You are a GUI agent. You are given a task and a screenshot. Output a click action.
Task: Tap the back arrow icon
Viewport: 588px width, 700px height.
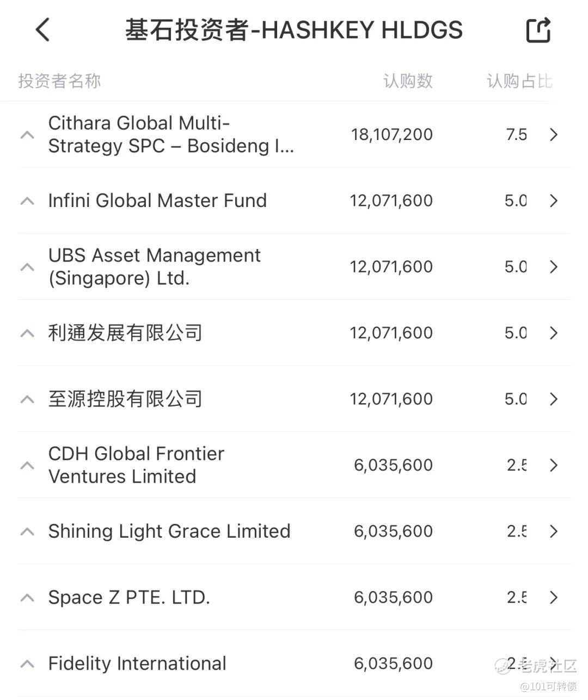pyautogui.click(x=43, y=29)
